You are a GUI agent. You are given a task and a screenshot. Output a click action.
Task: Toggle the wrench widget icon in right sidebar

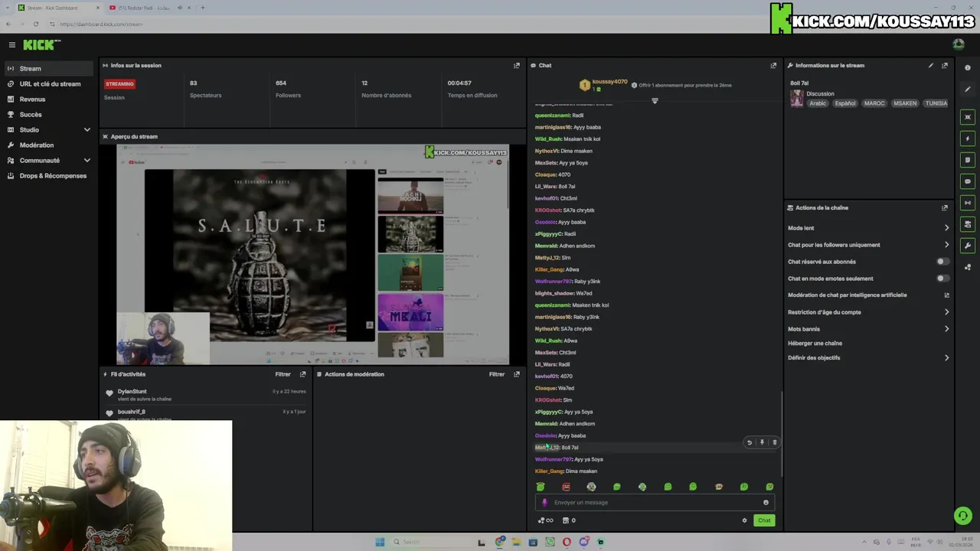point(968,246)
